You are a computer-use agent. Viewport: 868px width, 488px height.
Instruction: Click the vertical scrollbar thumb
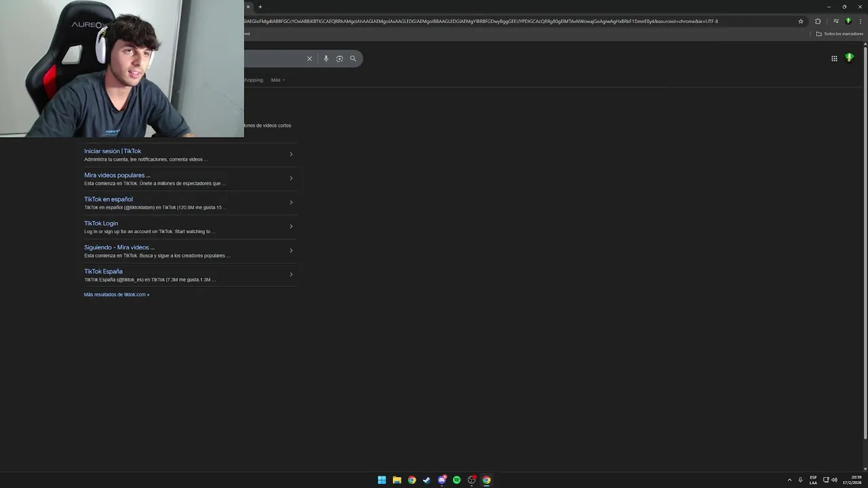click(x=865, y=243)
